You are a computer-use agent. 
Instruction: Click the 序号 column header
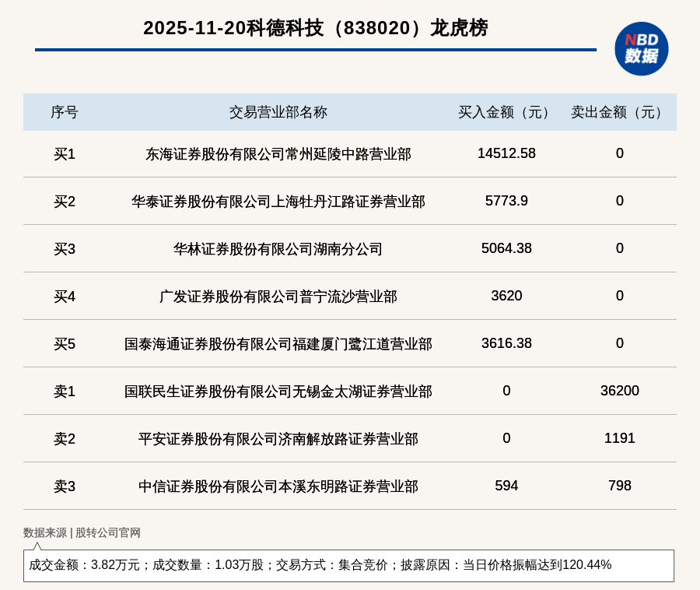(x=65, y=112)
